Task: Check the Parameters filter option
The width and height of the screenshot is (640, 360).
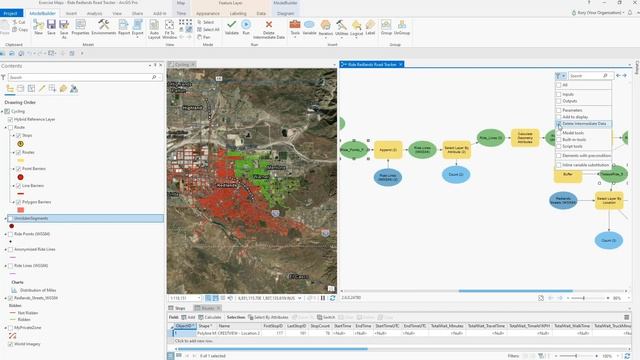Action: point(558,110)
